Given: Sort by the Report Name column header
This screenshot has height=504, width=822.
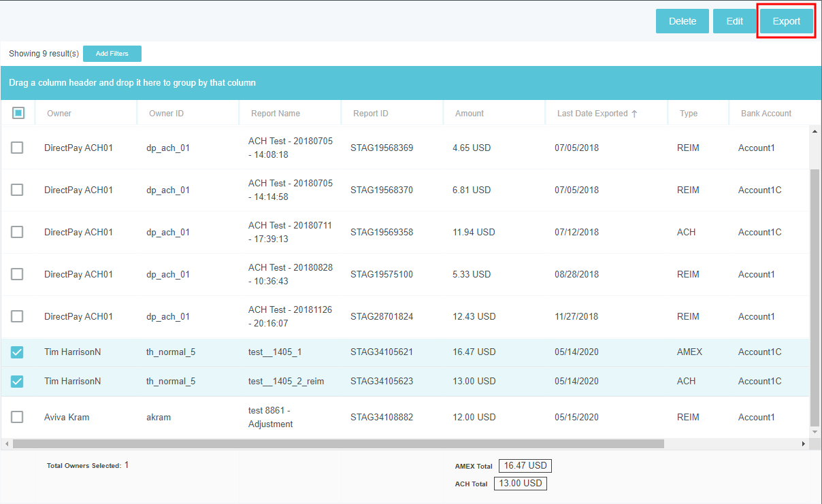Looking at the screenshot, I should click(x=276, y=114).
